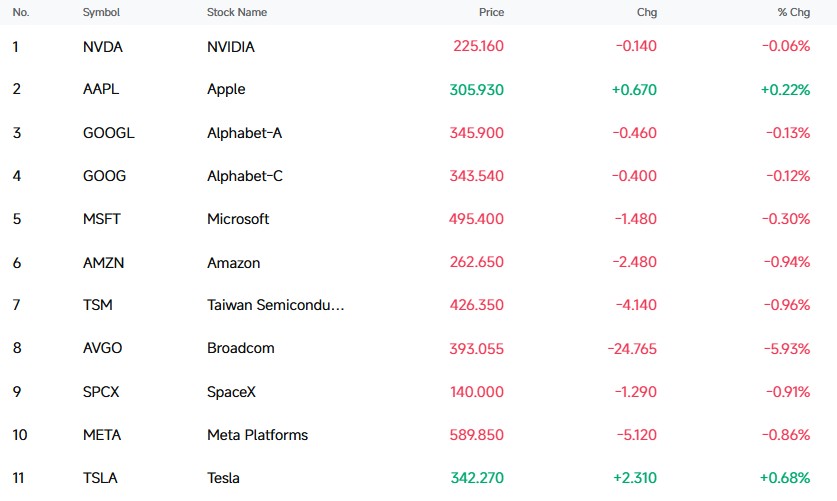Click the Meta Platforms stock name
Viewport: 837px width, 501px height.
(257, 435)
